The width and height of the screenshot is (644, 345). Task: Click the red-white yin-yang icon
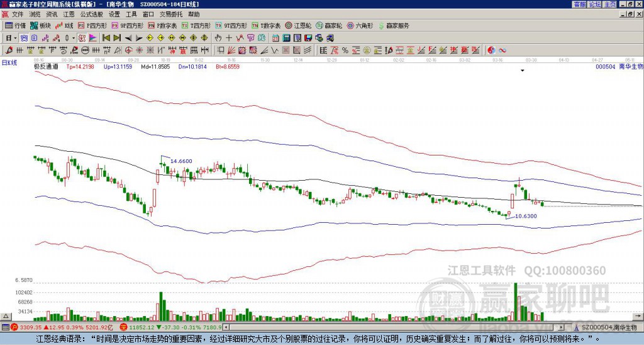[491, 50]
